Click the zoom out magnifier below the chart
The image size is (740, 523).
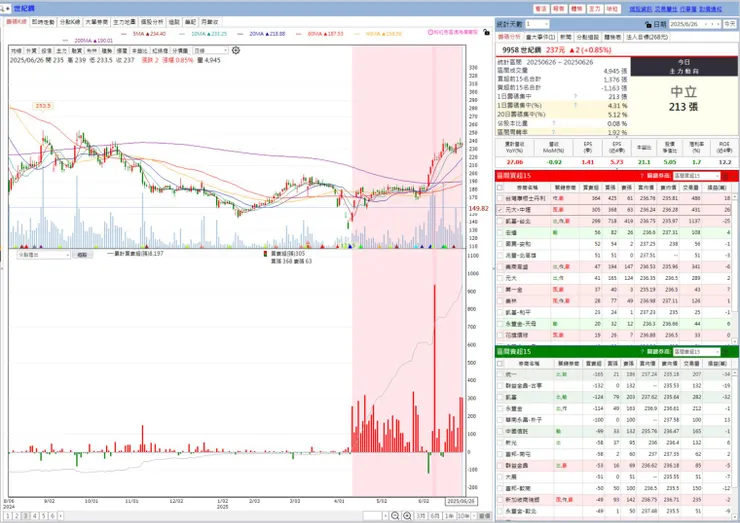pos(395,516)
